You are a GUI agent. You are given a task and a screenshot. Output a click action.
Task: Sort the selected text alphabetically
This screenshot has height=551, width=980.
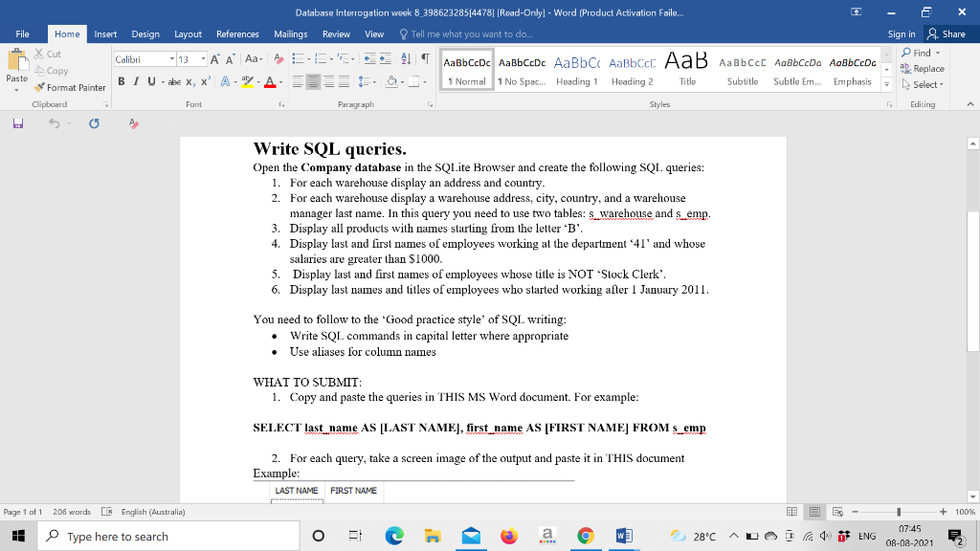point(406,59)
